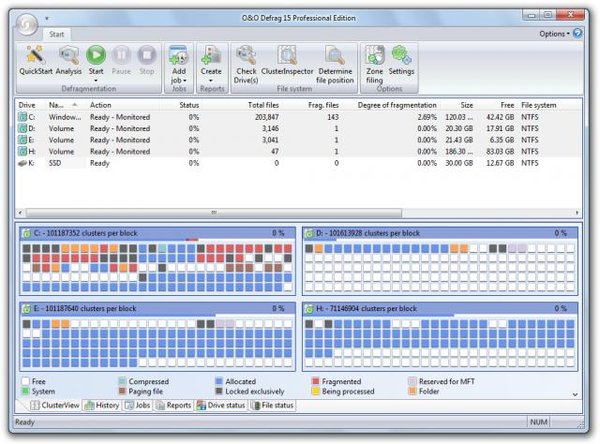The image size is (600, 444).
Task: Click the C: cluster block panel icon
Action: click(26, 233)
